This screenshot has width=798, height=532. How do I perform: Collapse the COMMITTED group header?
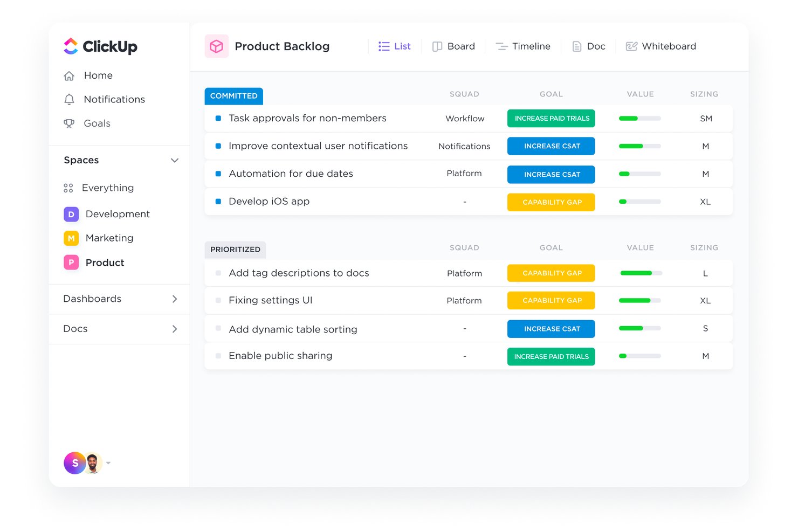click(234, 96)
